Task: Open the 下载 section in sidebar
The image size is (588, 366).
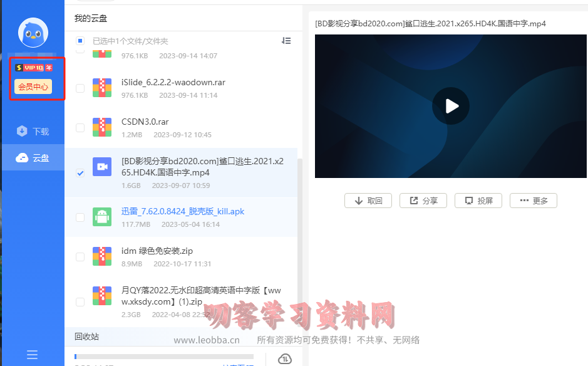Action: tap(33, 132)
